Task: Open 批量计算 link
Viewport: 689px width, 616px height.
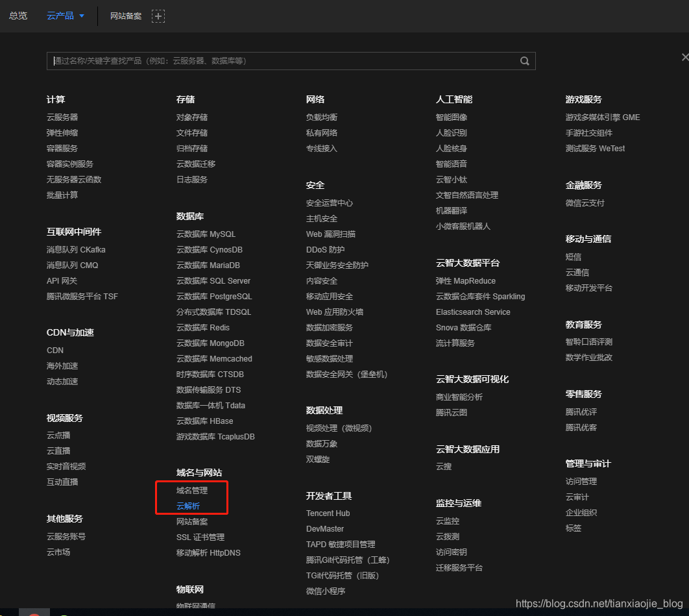Action: (62, 195)
